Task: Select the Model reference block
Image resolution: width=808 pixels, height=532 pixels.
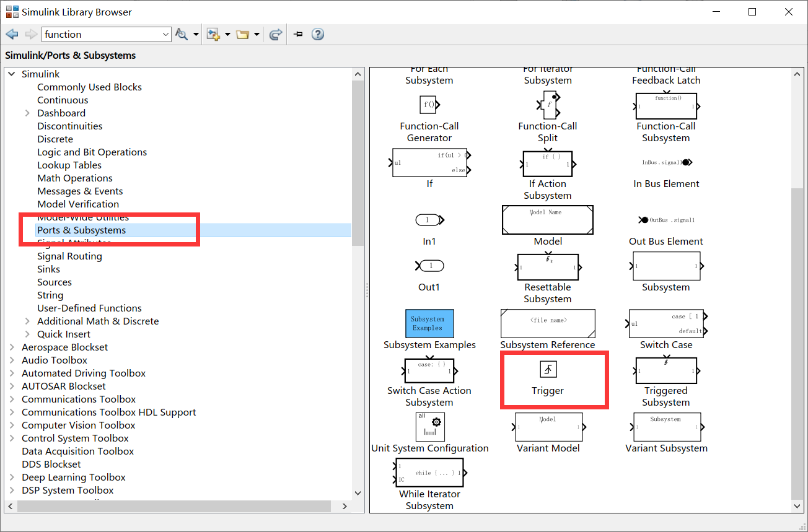Action: coord(548,220)
